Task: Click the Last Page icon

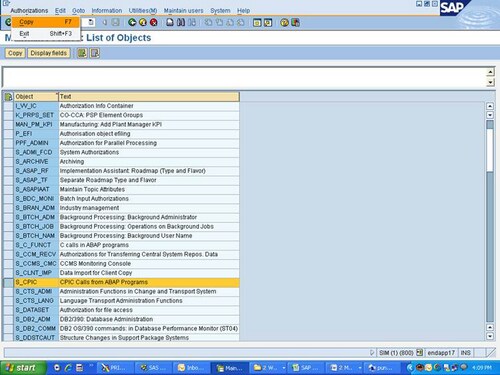Action: click(241, 22)
